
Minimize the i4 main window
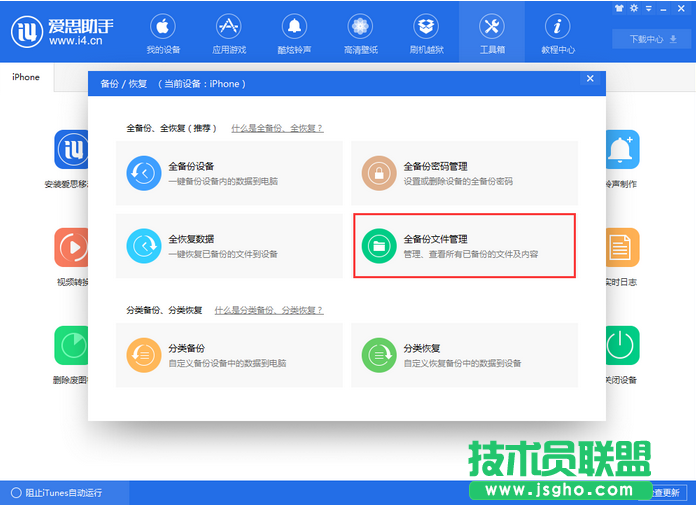664,9
